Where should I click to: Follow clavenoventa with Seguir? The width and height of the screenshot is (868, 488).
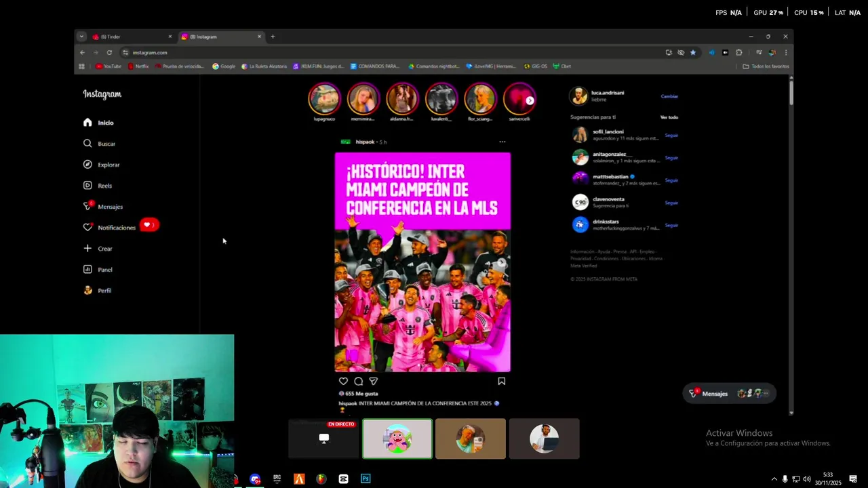(x=671, y=203)
